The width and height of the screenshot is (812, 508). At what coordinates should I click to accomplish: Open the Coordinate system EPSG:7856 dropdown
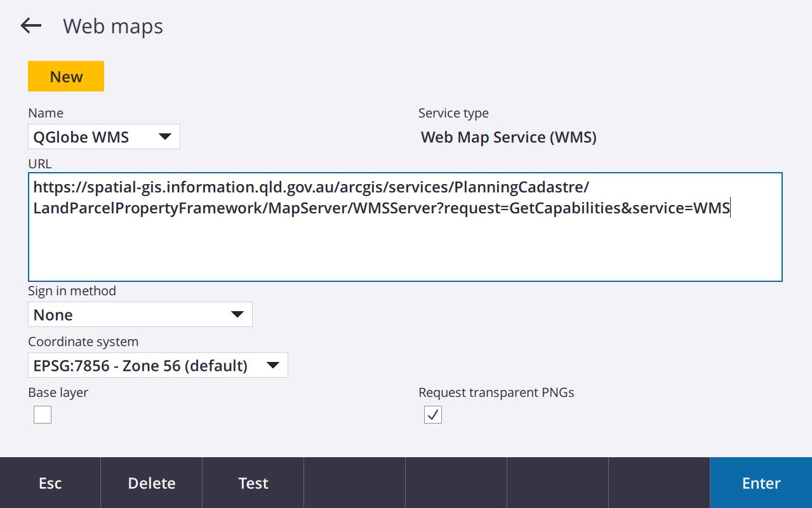point(157,365)
